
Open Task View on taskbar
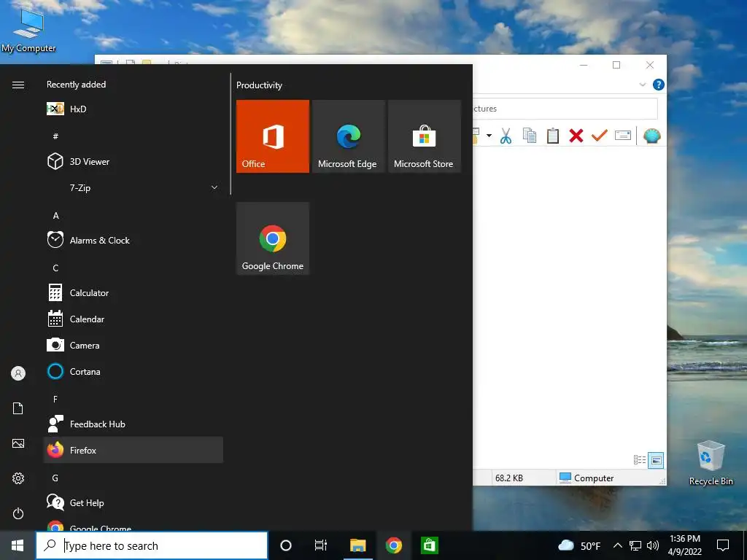click(321, 545)
